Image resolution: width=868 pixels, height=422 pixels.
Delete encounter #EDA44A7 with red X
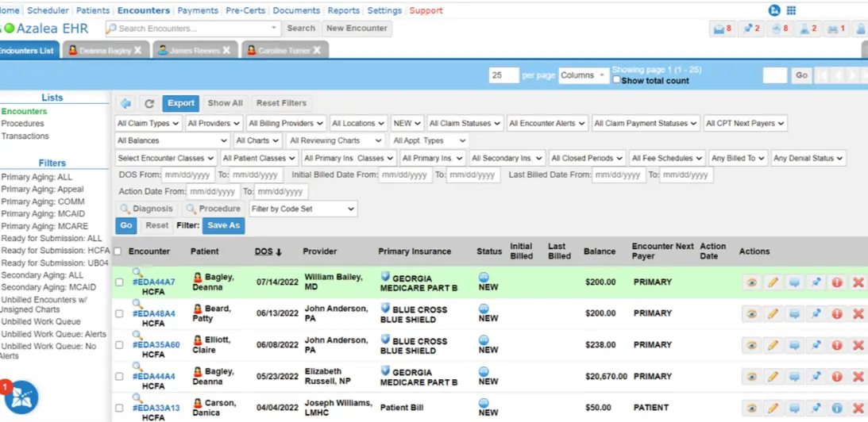click(x=858, y=282)
